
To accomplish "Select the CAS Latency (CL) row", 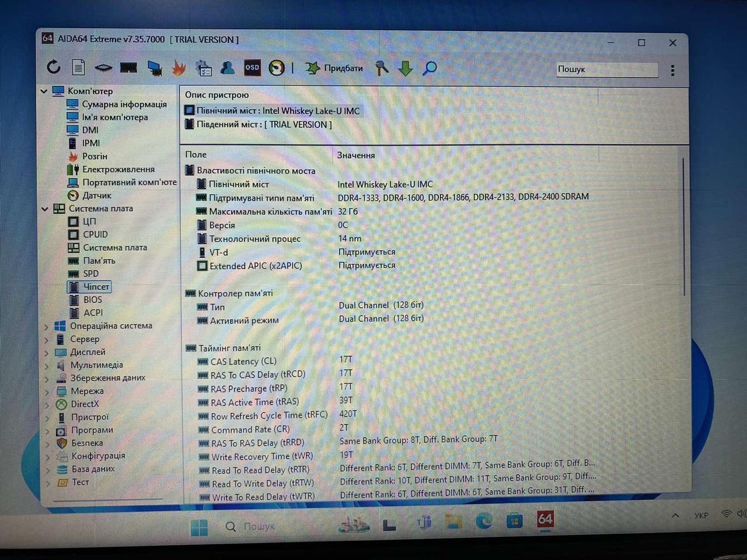I will coord(275,361).
